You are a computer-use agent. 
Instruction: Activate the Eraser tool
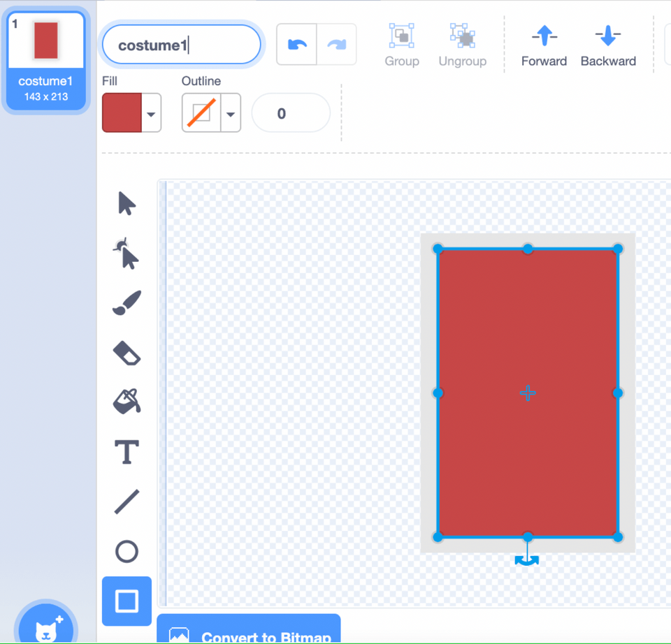pyautogui.click(x=126, y=353)
